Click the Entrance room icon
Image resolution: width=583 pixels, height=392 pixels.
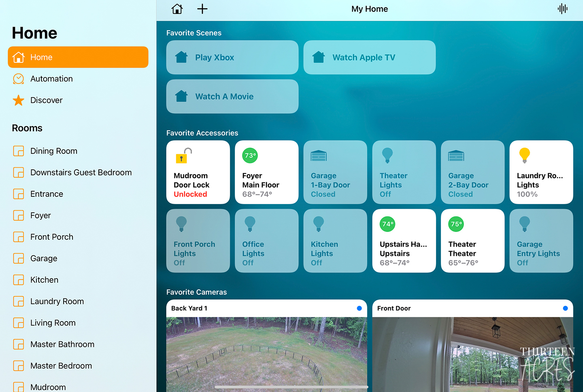19,194
